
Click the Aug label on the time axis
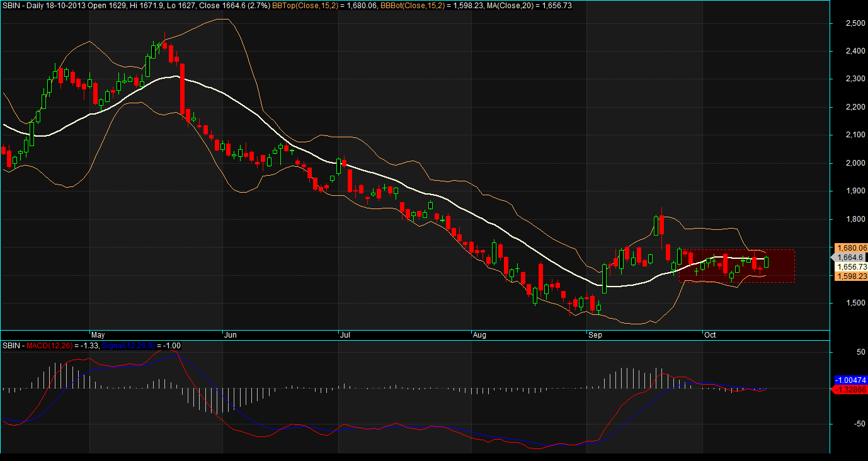[x=479, y=335]
